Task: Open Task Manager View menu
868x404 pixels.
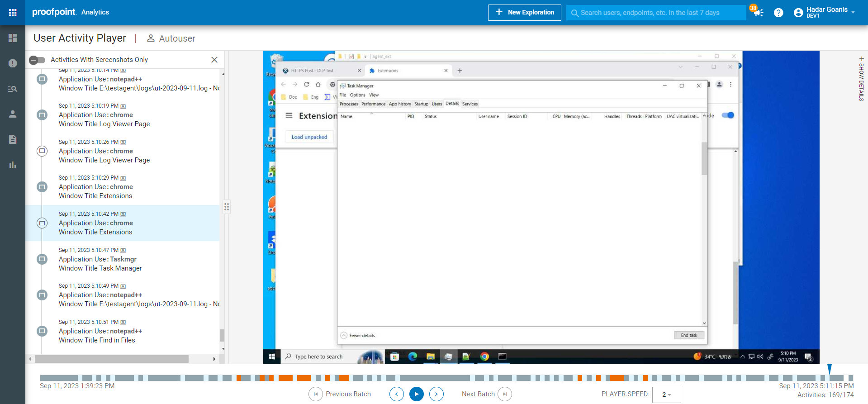Action: point(374,95)
